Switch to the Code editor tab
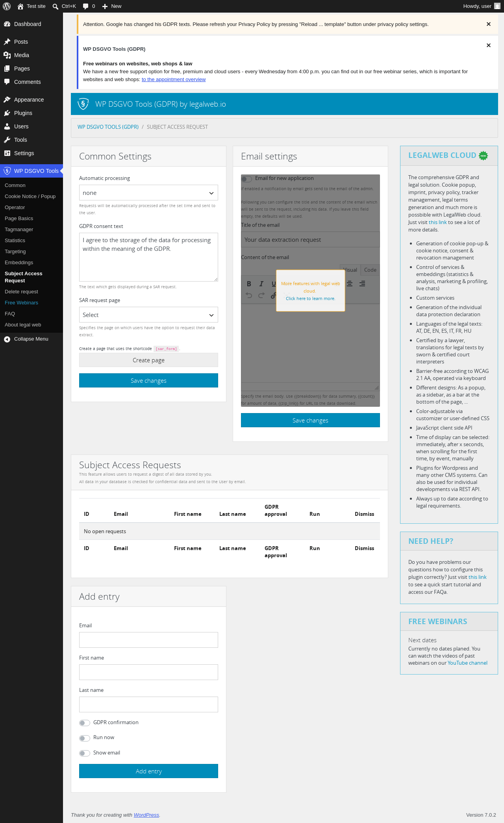 pyautogui.click(x=370, y=270)
